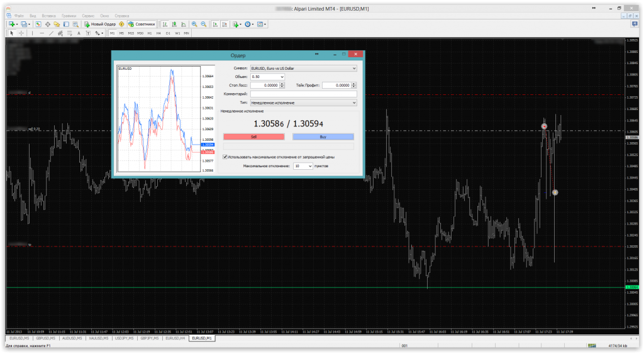The image size is (644, 354).
Task: Click the Комментарий input field
Action: tap(303, 94)
